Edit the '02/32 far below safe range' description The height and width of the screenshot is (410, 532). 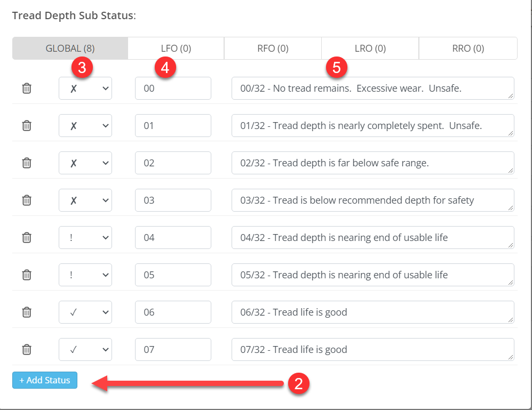[372, 163]
